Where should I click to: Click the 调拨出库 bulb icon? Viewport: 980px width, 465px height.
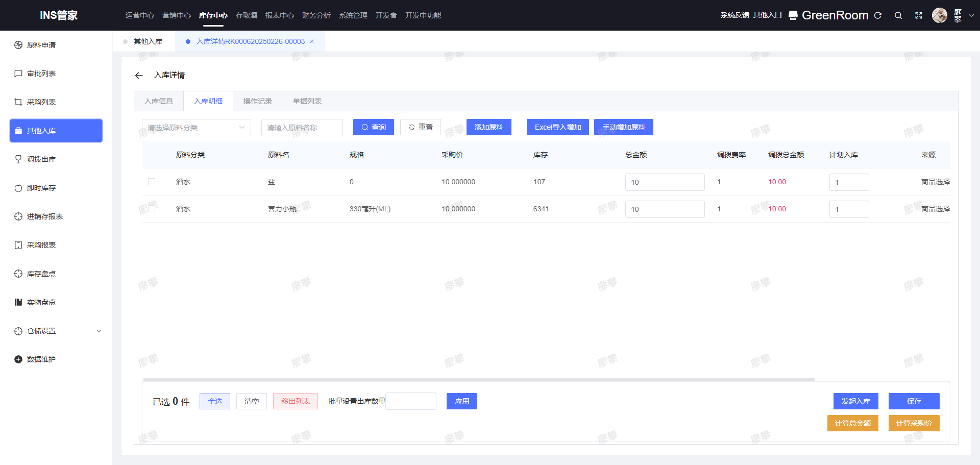coord(18,159)
